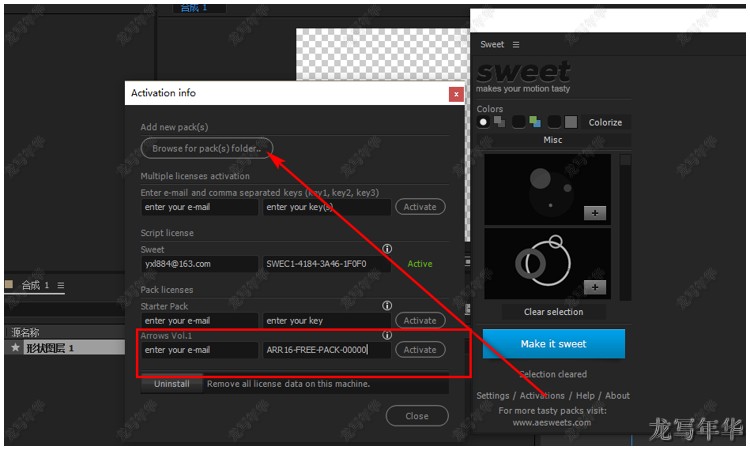Open About in Sweet panel footer
Screen dimensions: 750x450
coord(617,395)
